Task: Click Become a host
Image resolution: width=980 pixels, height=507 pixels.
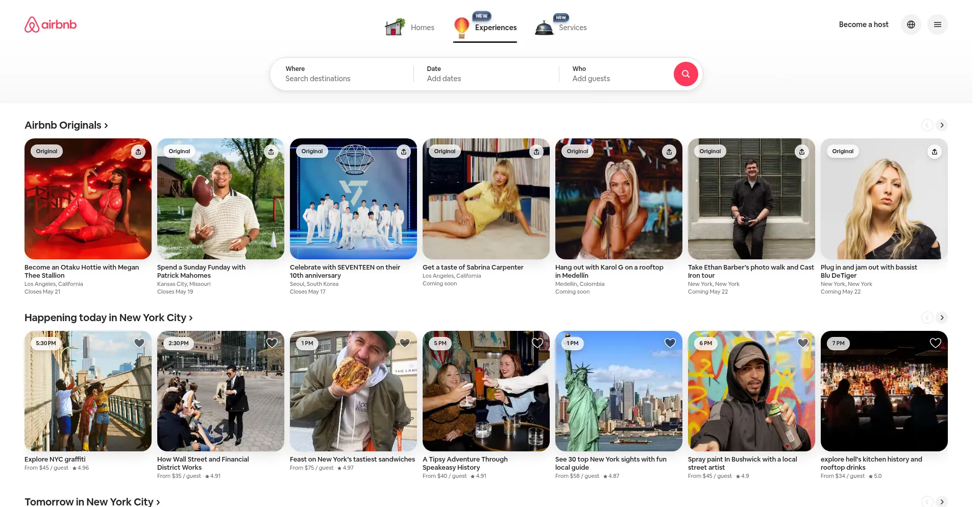Action: point(864,25)
